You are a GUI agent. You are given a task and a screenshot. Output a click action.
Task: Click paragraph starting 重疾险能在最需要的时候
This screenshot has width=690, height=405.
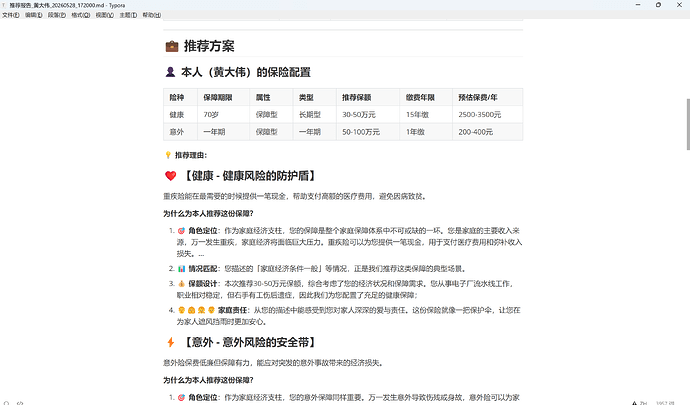294,196
